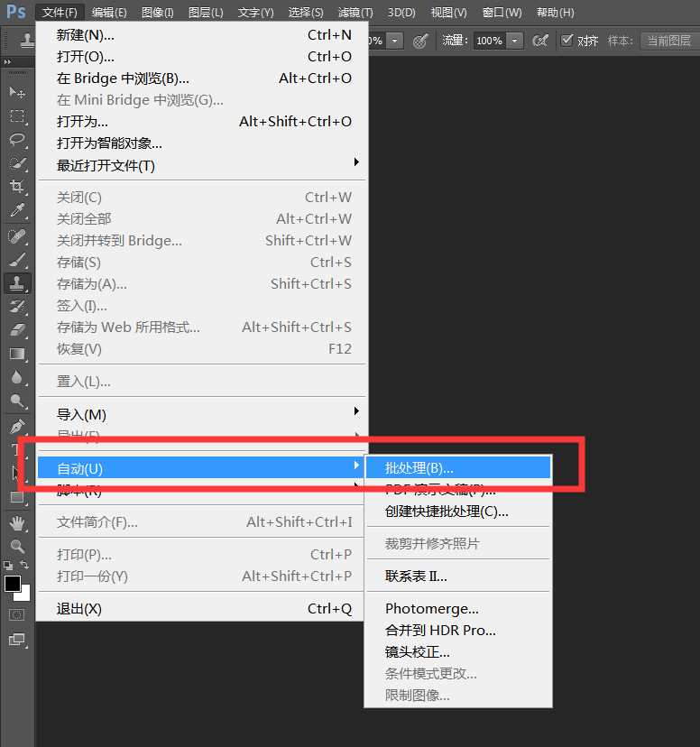The image size is (700, 747).
Task: Select 合并到 HDR Pro...
Action: point(458,631)
